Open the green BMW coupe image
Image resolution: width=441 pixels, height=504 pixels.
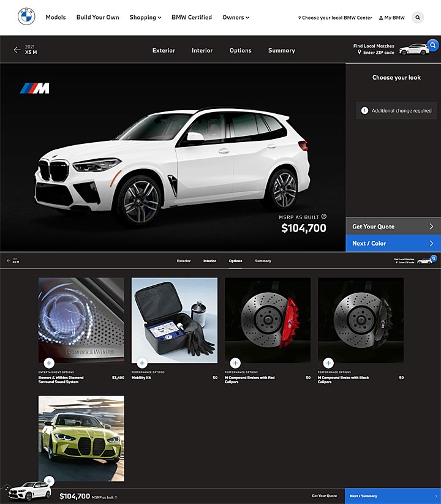[81, 438]
